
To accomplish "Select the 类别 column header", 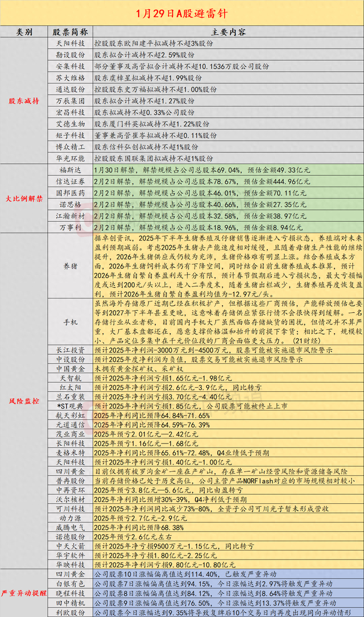I will [24, 32].
